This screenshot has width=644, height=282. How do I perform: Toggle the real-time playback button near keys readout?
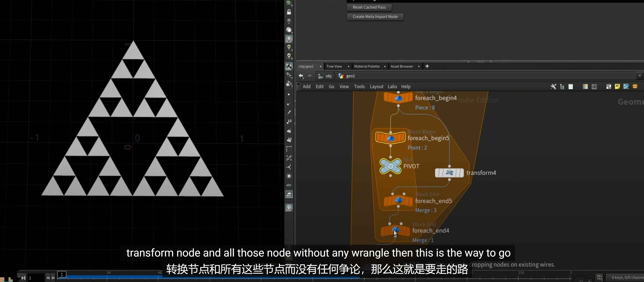(x=599, y=277)
